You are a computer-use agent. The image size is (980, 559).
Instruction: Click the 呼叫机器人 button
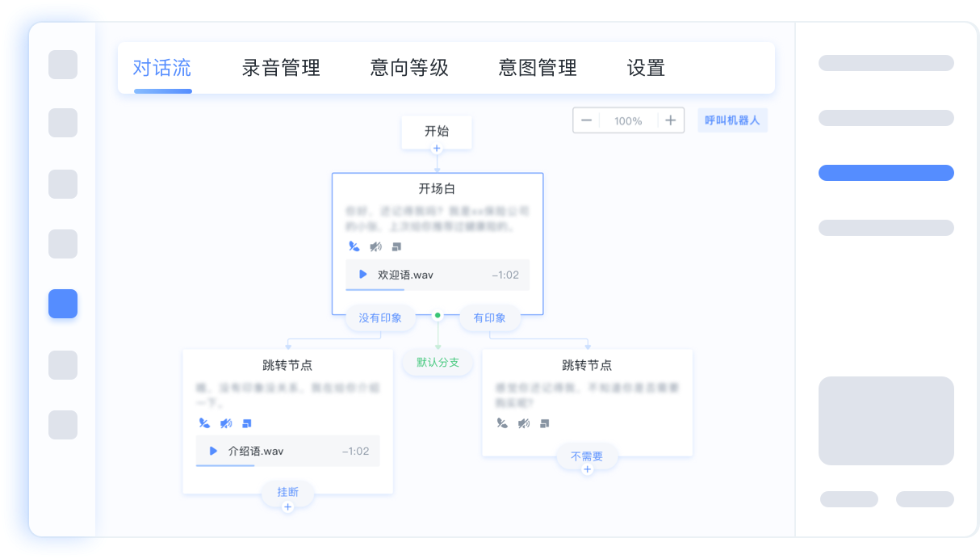point(732,120)
